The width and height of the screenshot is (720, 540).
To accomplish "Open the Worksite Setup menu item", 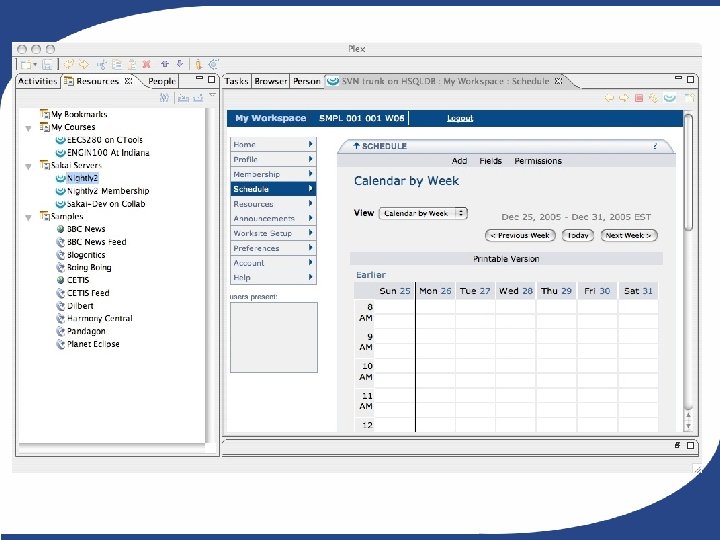I will pyautogui.click(x=273, y=233).
